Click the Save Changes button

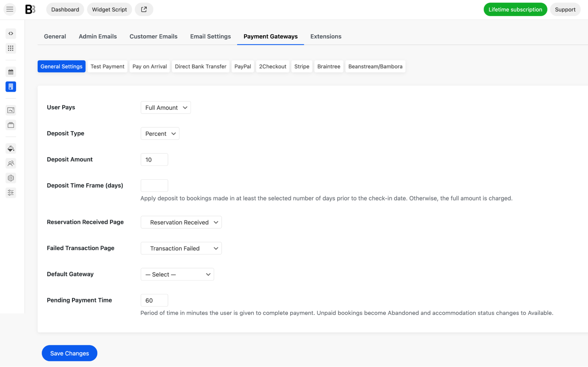(x=69, y=353)
